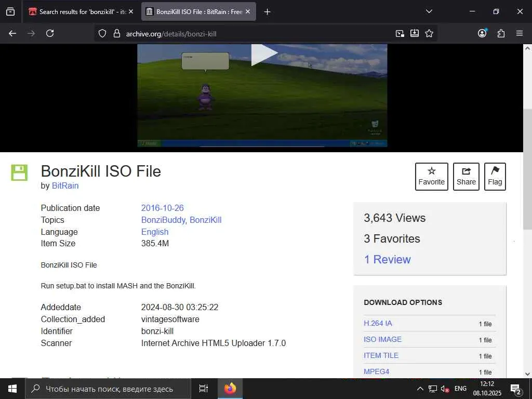Screen dimensions: 532x399
Task: Click the video progress bar
Action: pos(262,147)
